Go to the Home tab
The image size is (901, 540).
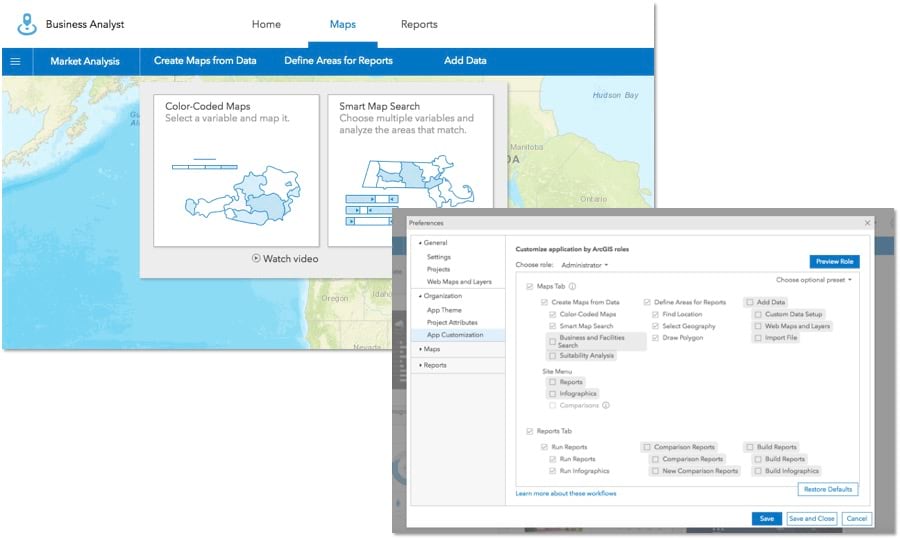266,24
